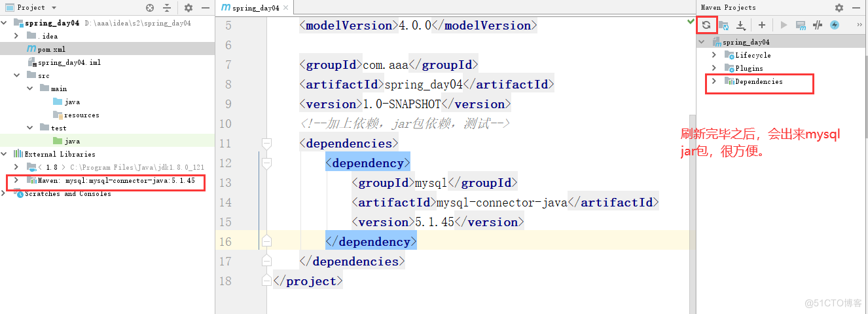This screenshot has height=314, width=868.
Task: Click Execute Maven Goal icon
Action: click(x=801, y=25)
